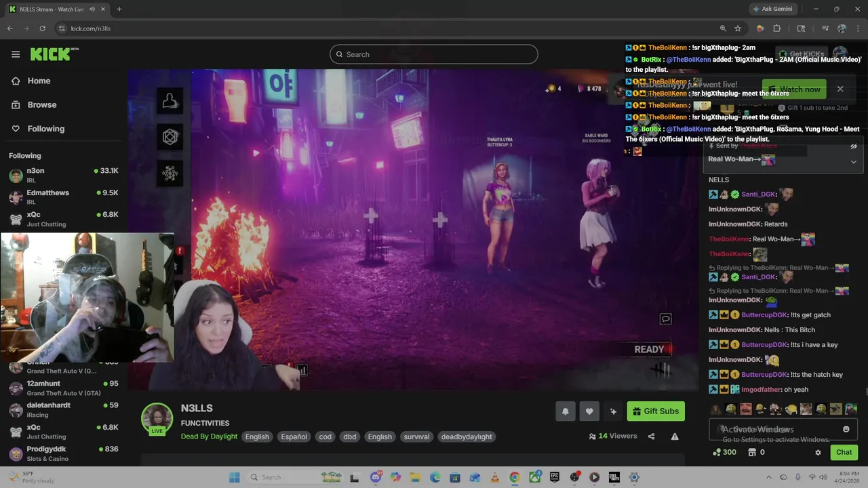
Task: Open taskbar volume control
Action: [823, 477]
